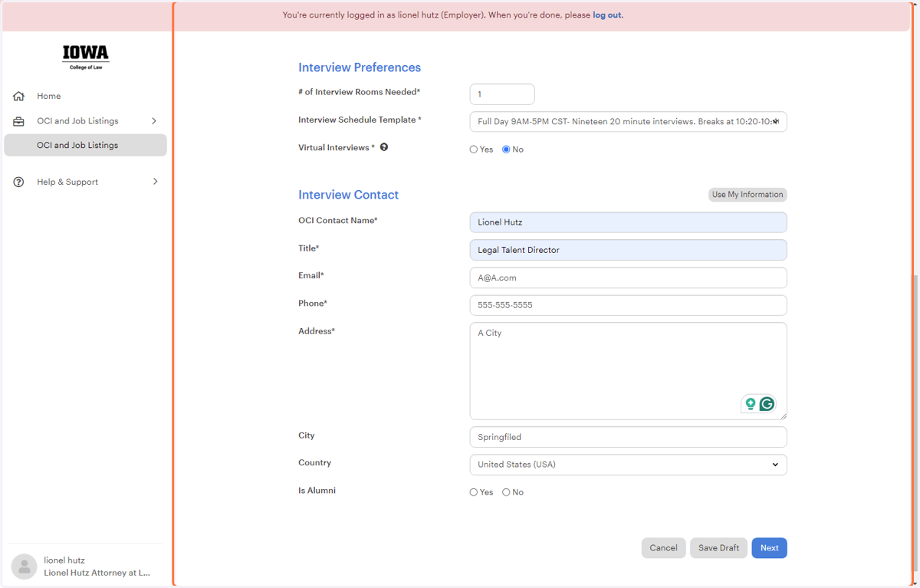Image resolution: width=920 pixels, height=588 pixels.
Task: Click the Virtual Interviews help tooltip icon
Action: (x=384, y=147)
